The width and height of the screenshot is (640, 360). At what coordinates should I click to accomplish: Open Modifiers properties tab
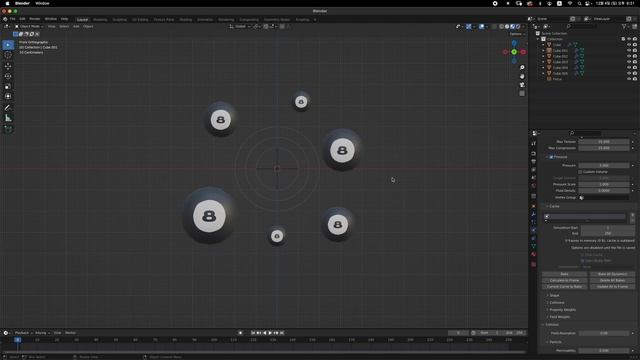pos(533,214)
